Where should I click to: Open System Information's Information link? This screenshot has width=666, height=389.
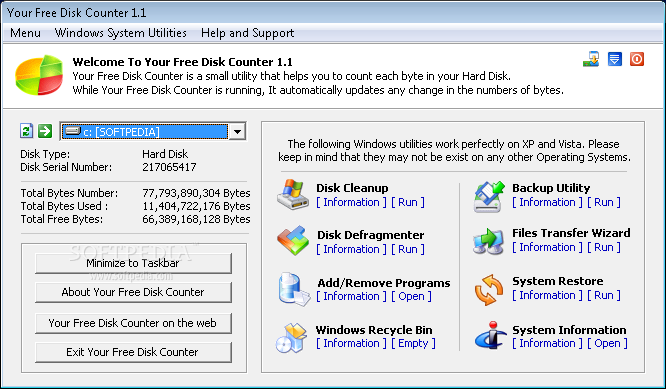547,343
